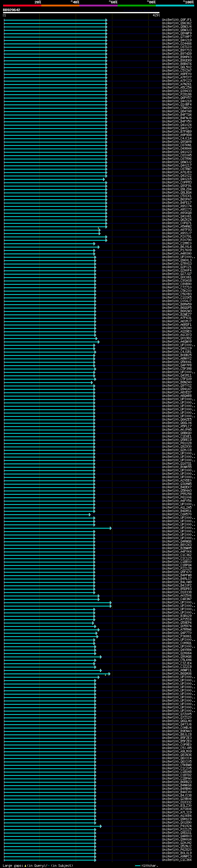Select hit label UniRef100_Q019D2
The width and height of the screenshot is (197, 868).
pos(177,338)
